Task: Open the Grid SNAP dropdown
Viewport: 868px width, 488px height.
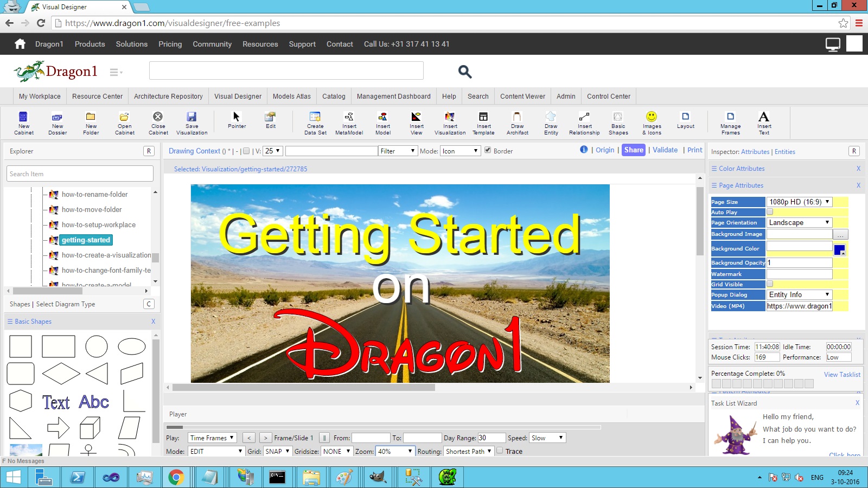Action: (x=277, y=451)
